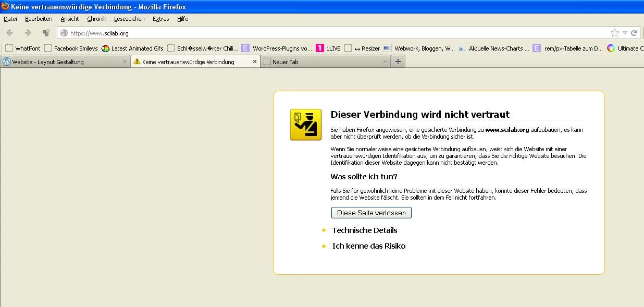Screen dimensions: 644x307
Task: Open the Webwork, Bloggen bookmark
Action: point(419,48)
